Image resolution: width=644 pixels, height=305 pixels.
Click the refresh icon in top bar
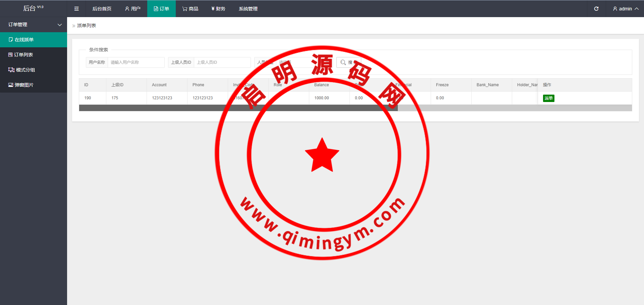596,9
